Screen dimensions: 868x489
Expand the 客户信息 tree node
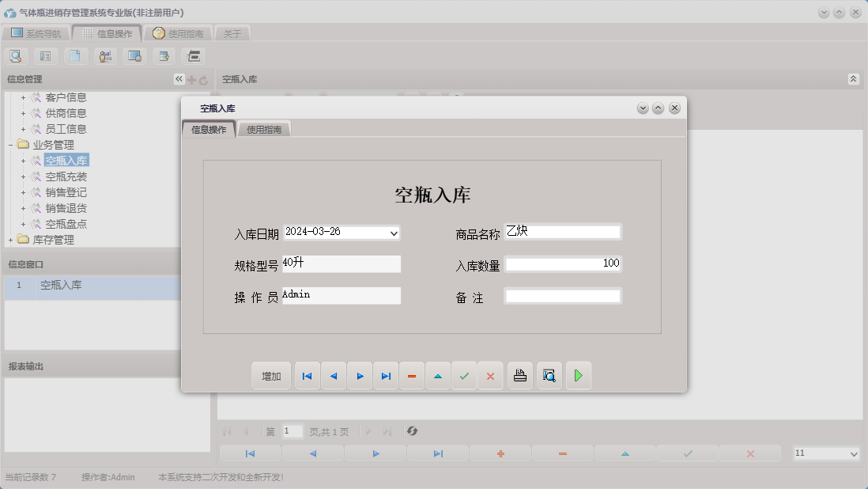click(23, 97)
